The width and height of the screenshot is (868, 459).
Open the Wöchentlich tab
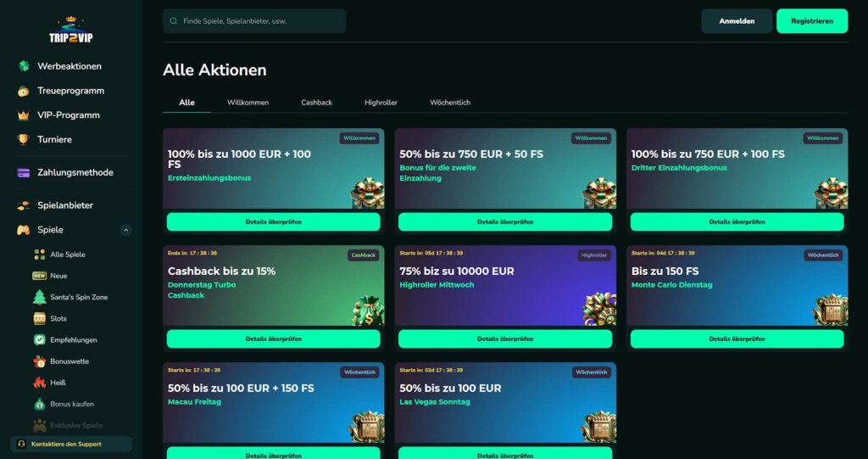click(x=449, y=103)
